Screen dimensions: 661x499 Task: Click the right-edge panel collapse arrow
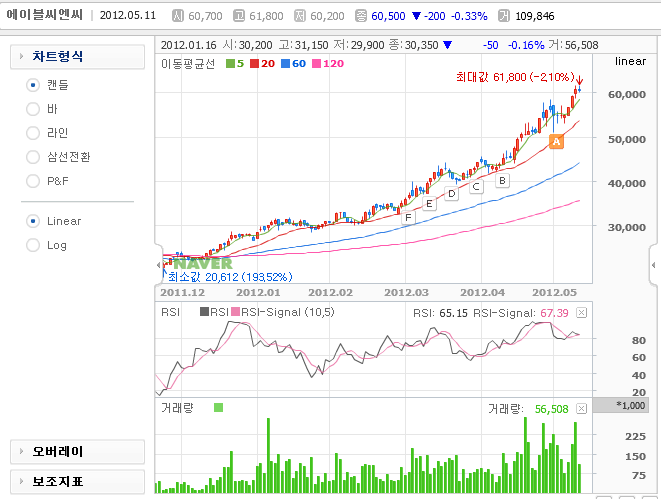(x=655, y=265)
